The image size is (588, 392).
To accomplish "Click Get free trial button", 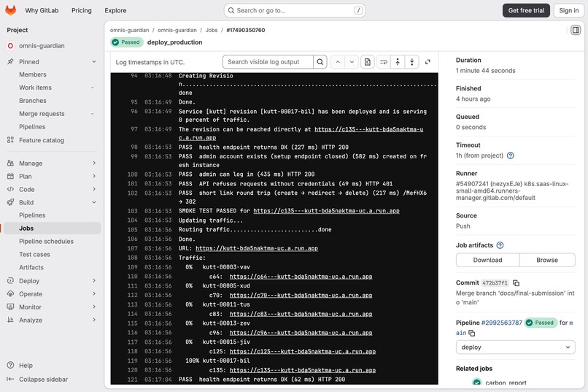I will [526, 10].
